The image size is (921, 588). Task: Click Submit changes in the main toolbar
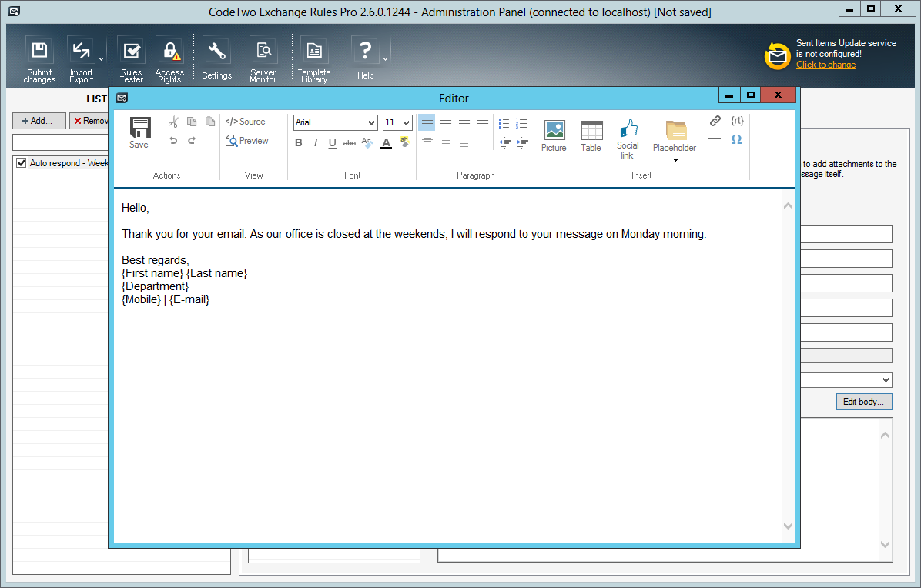[x=39, y=60]
